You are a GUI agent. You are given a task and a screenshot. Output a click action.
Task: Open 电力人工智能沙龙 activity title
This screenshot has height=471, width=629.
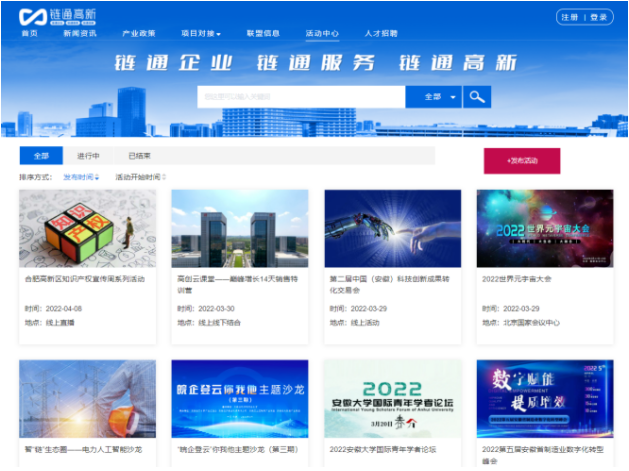83,449
